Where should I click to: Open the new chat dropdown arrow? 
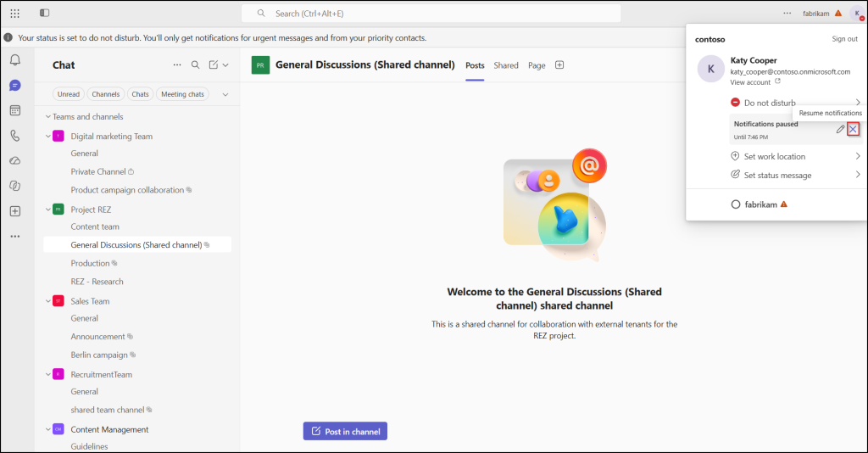click(x=225, y=64)
